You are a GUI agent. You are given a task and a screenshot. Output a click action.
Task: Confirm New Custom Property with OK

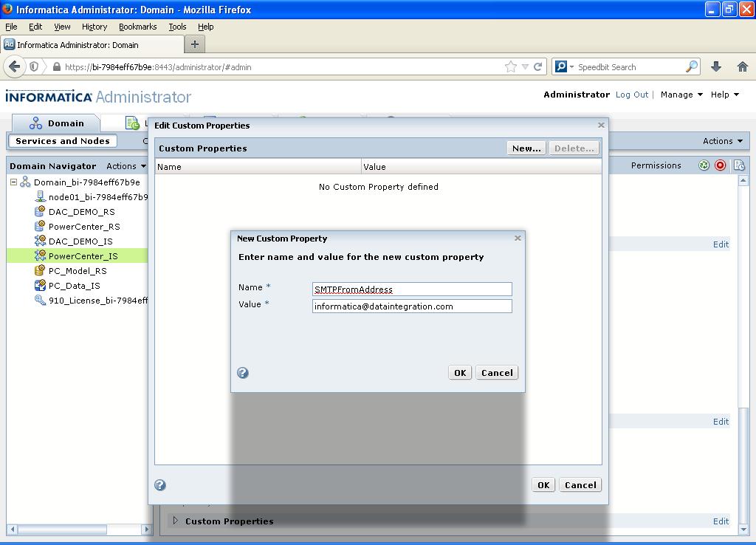pyautogui.click(x=460, y=373)
